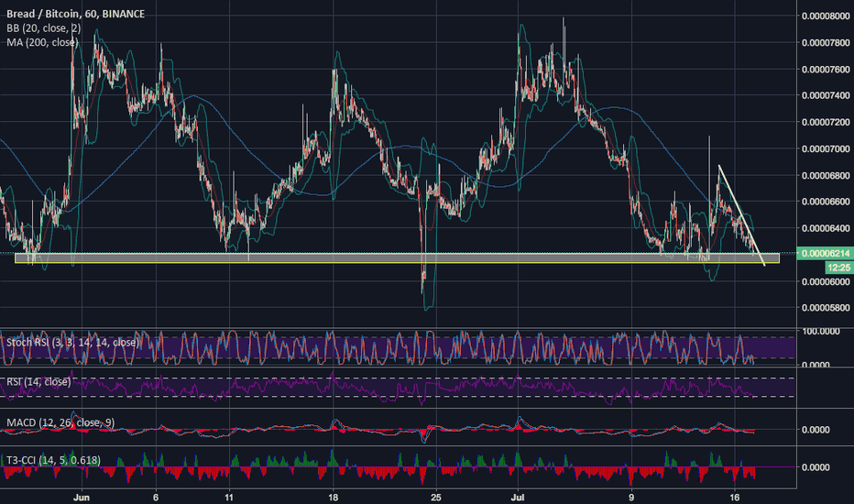Click the 12:25 countdown label
Screen dimensions: 854x504
point(838,267)
